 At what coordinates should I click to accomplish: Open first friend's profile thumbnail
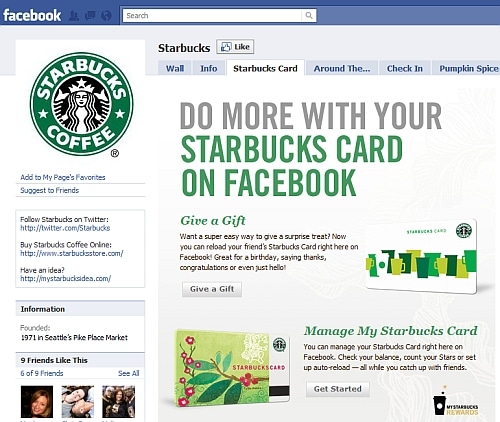37,401
